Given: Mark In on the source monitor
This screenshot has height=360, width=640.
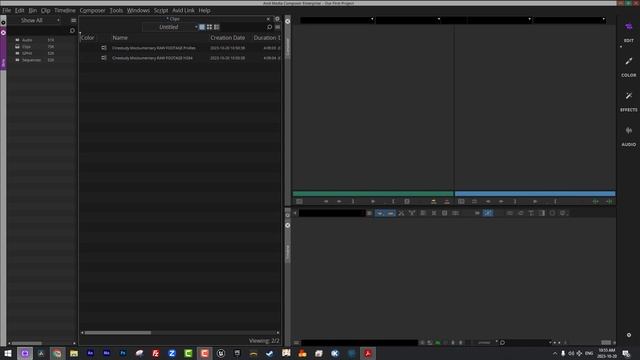Looking at the screenshot, I should pyautogui.click(x=353, y=201).
